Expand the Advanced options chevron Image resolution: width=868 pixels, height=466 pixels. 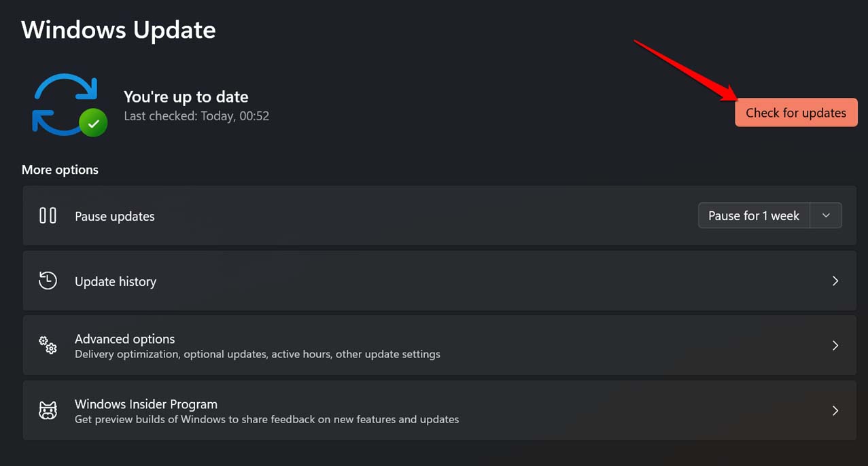coord(835,345)
